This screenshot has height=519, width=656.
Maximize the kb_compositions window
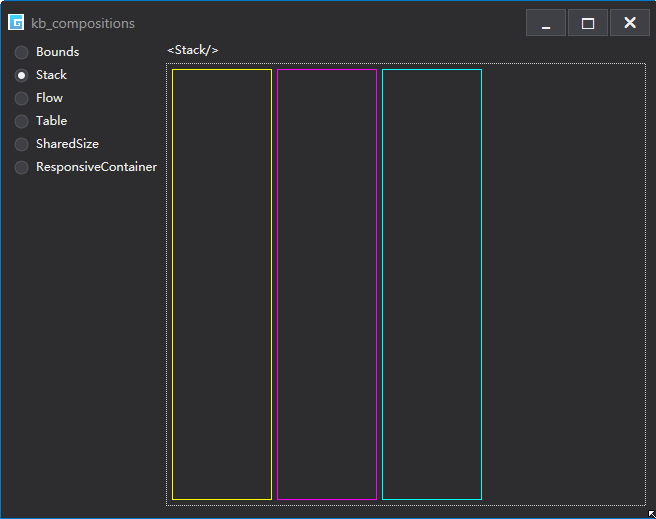[588, 23]
